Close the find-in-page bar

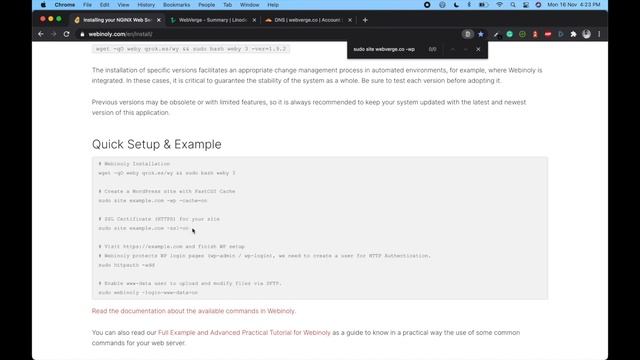click(x=478, y=49)
